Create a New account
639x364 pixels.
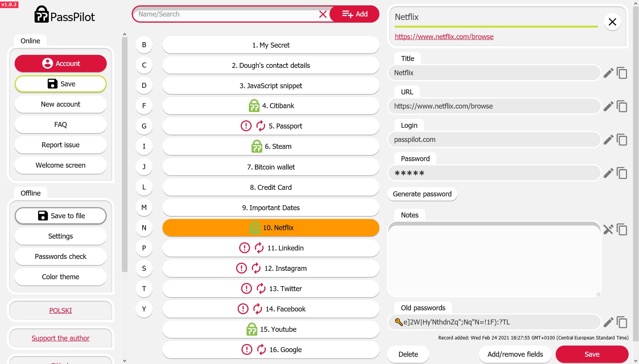click(61, 104)
